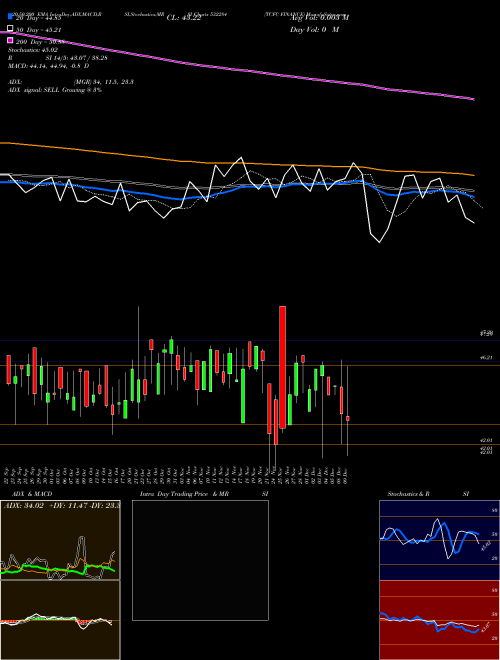Click the MACD: 44.14, 44.94, -0.8 readout
Image resolution: width=500 pixels, height=660 pixels.
(49, 66)
